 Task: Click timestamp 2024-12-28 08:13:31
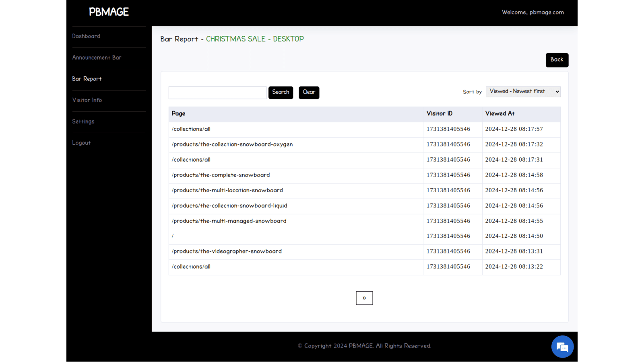pyautogui.click(x=514, y=251)
